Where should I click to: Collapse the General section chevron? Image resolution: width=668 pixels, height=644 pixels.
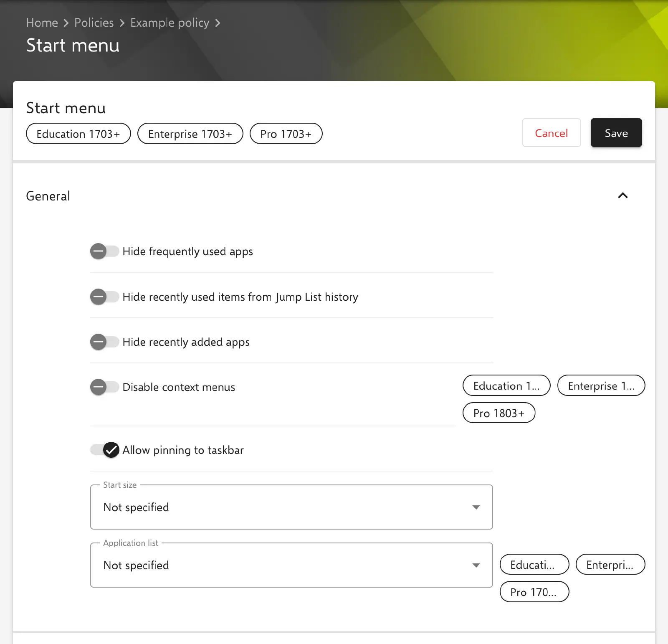pos(622,195)
